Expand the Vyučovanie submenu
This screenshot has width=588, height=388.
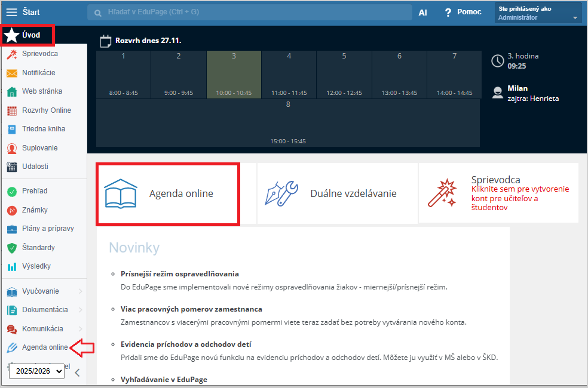pos(80,291)
